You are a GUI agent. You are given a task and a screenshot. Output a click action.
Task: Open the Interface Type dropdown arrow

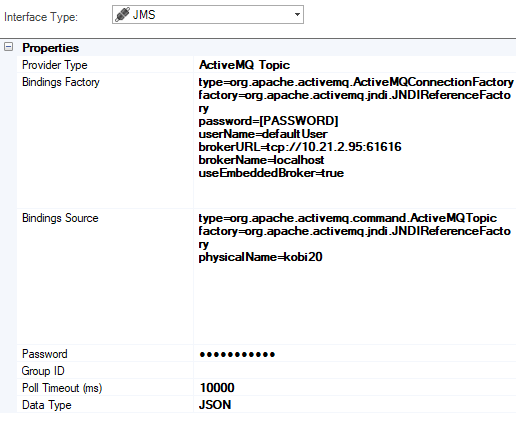297,15
